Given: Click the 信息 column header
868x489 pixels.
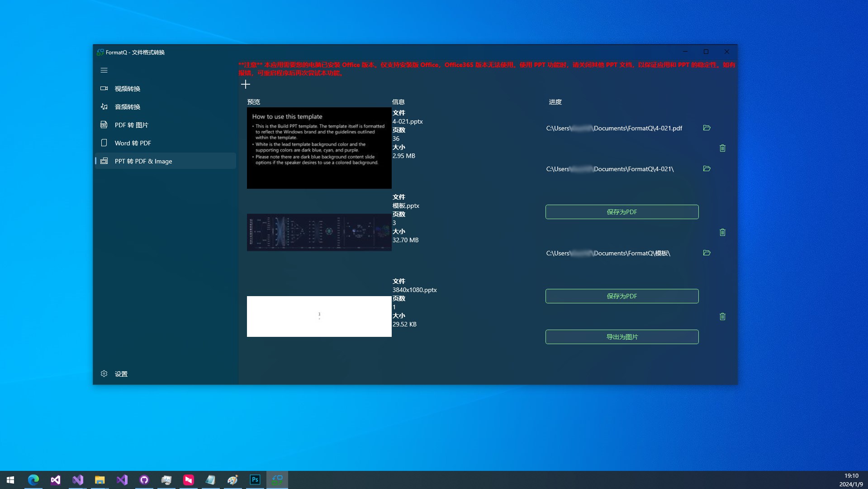Looking at the screenshot, I should pyautogui.click(x=398, y=102).
